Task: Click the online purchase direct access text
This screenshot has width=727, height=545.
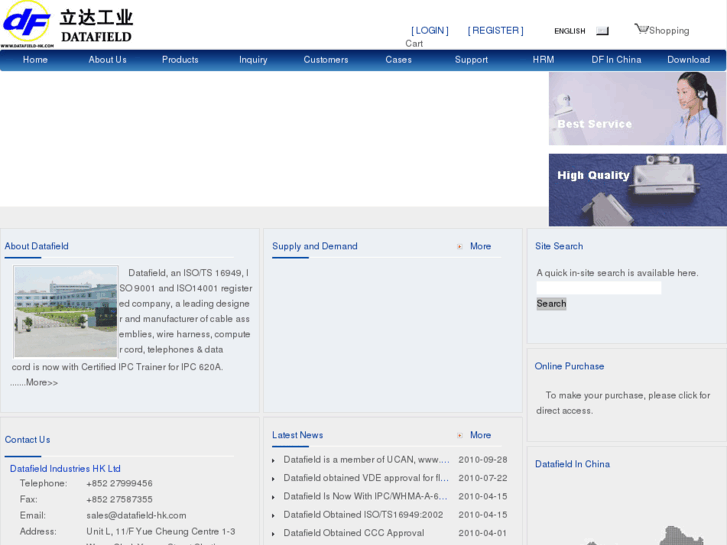Action: (623, 403)
